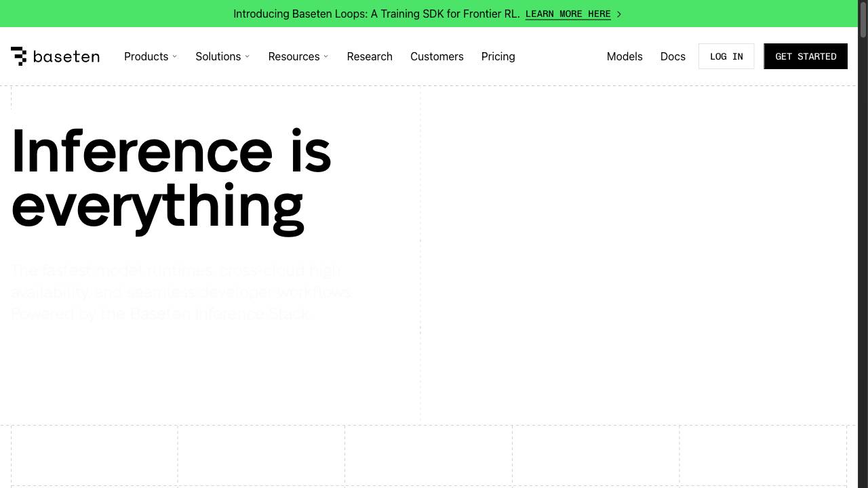The image size is (868, 488).
Task: Click the baseten wordmark text
Action: tap(66, 56)
